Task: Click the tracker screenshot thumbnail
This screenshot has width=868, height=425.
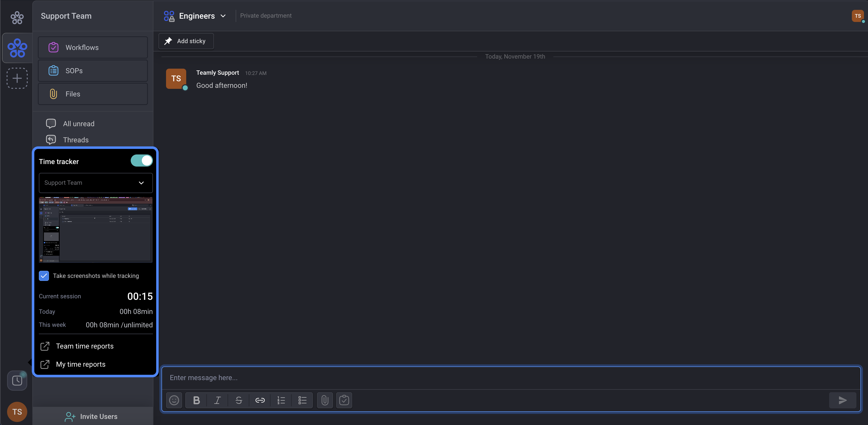Action: (96, 229)
